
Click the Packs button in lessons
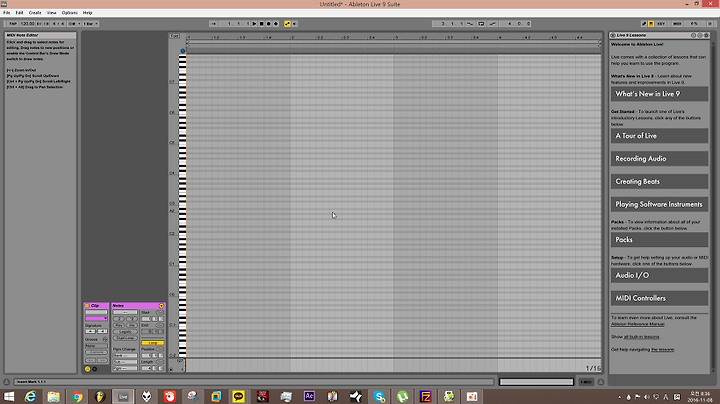tap(659, 240)
